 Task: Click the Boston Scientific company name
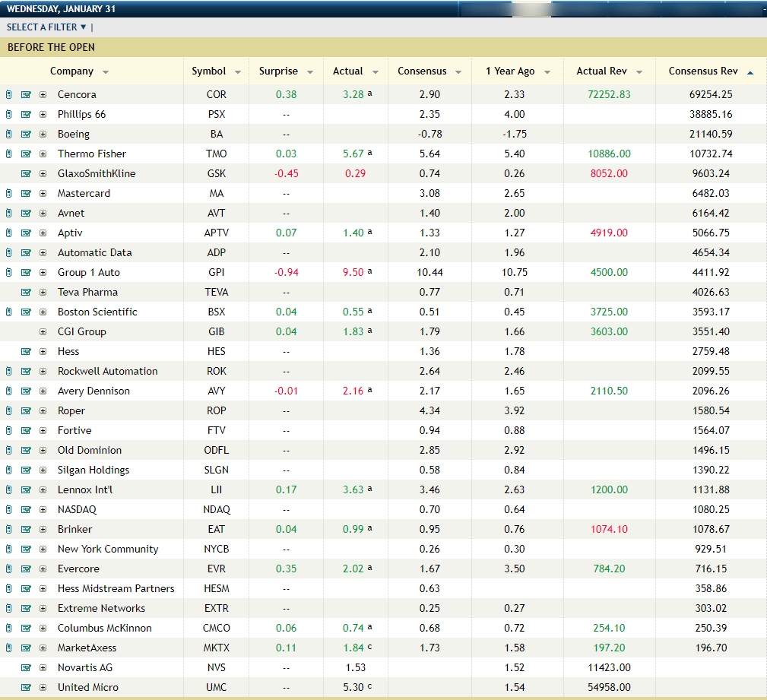(97, 312)
